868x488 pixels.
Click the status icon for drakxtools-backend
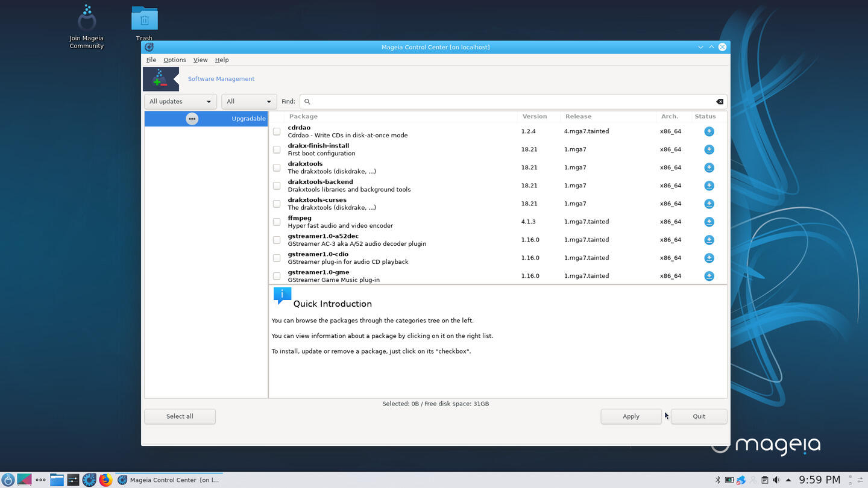click(x=709, y=186)
